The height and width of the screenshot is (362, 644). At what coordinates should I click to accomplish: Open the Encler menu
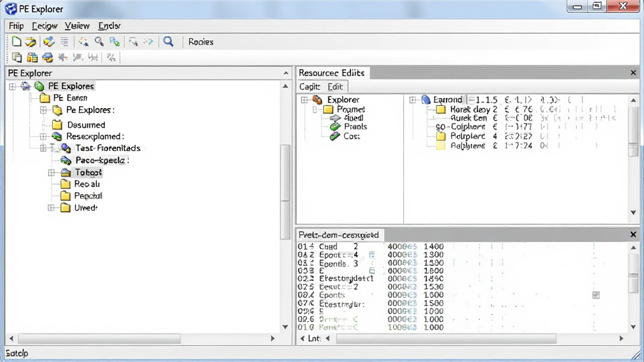[109, 26]
